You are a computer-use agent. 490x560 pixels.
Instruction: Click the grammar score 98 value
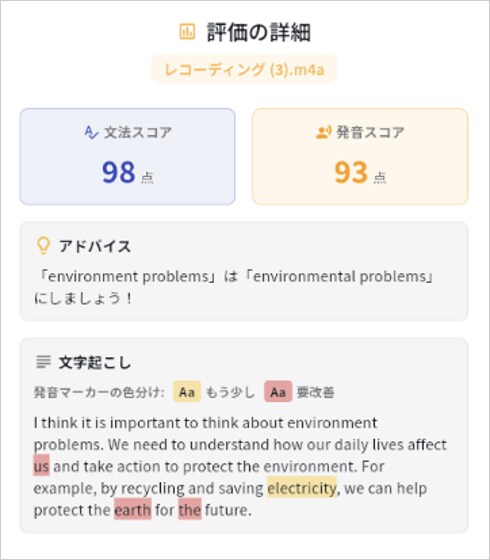119,172
